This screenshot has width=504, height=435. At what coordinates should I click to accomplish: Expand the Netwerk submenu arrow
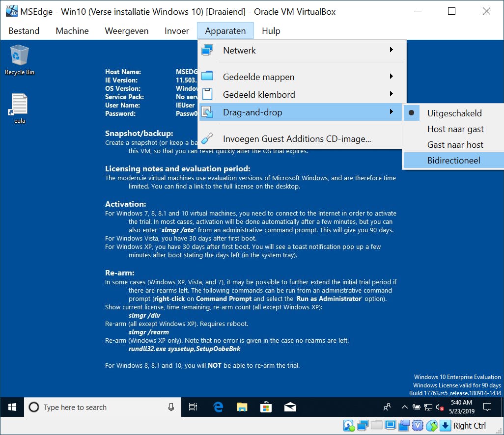coord(391,50)
